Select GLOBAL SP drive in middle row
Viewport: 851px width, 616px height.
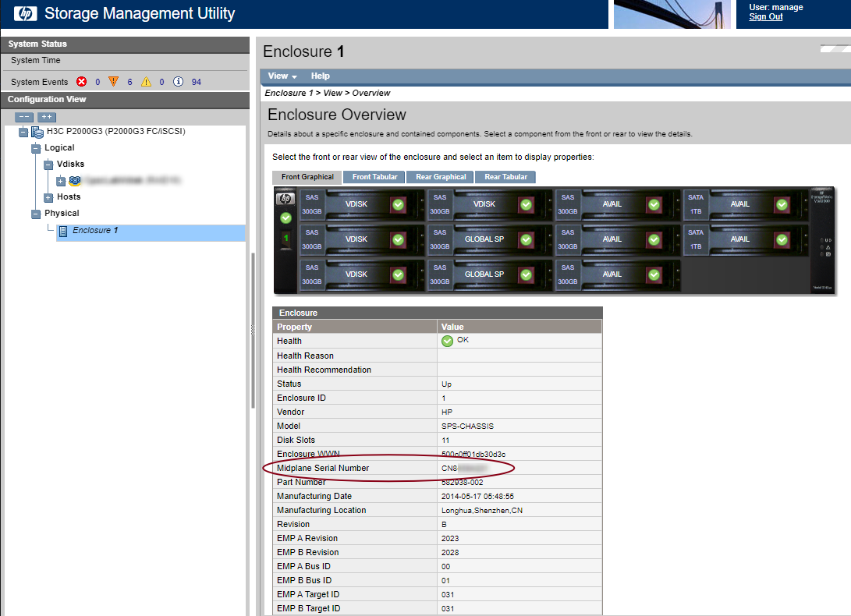[490, 239]
